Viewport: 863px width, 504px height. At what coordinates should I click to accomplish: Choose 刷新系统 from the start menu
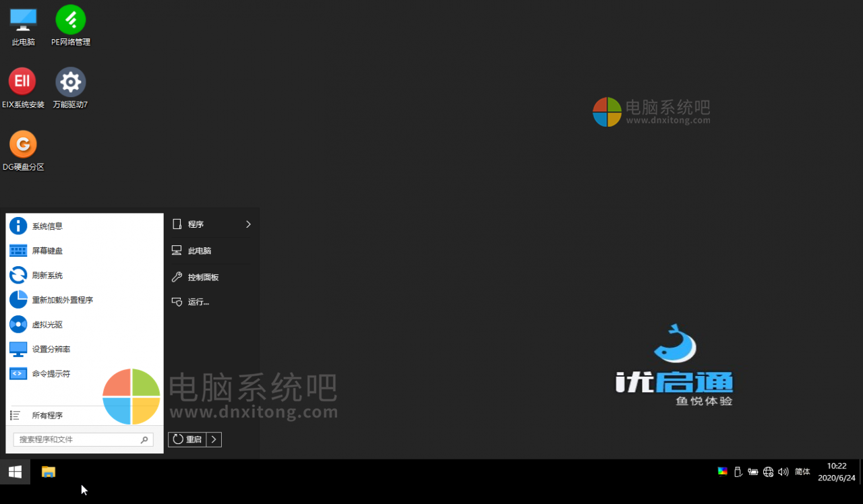coord(84,275)
